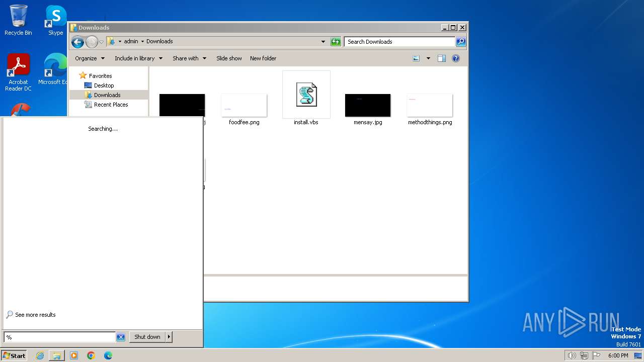Open the recent pages dropdown next to forward arrow
This screenshot has height=362, width=644.
click(x=102, y=42)
